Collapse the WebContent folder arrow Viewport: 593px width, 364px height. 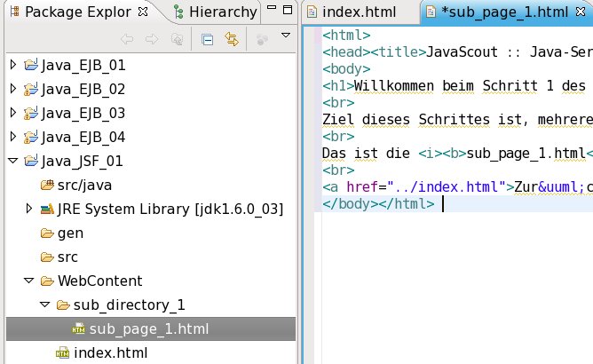click(x=29, y=281)
